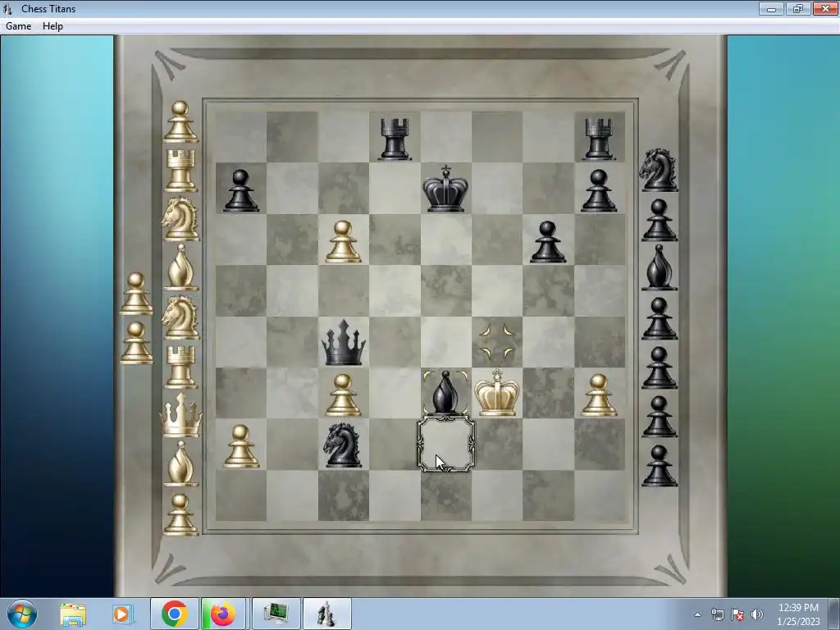The image size is (840, 630).
Task: Open the clock showing 12:39 PM
Action: pos(798,614)
